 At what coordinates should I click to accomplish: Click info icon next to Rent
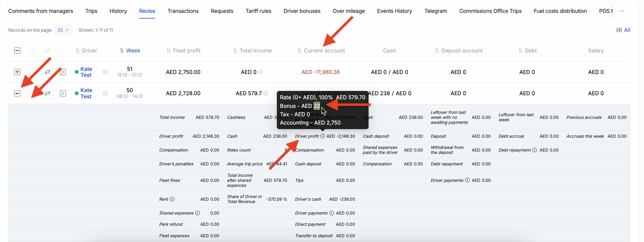pyautogui.click(x=172, y=199)
